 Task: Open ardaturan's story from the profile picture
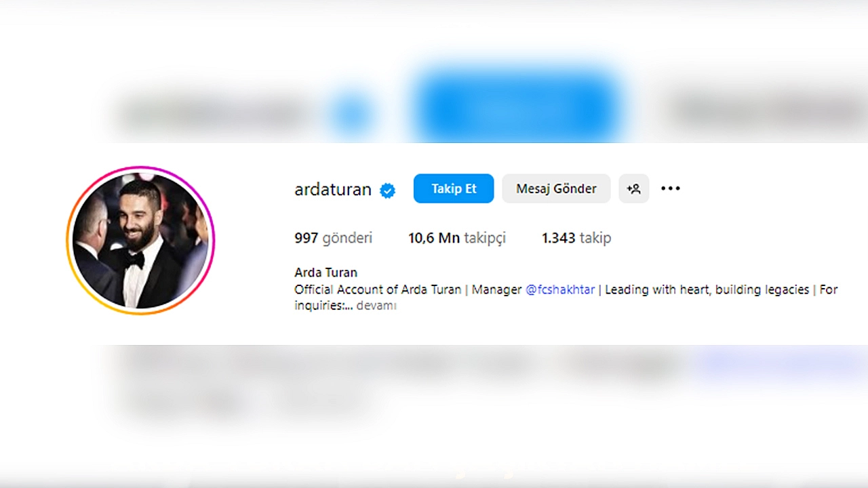pyautogui.click(x=140, y=241)
